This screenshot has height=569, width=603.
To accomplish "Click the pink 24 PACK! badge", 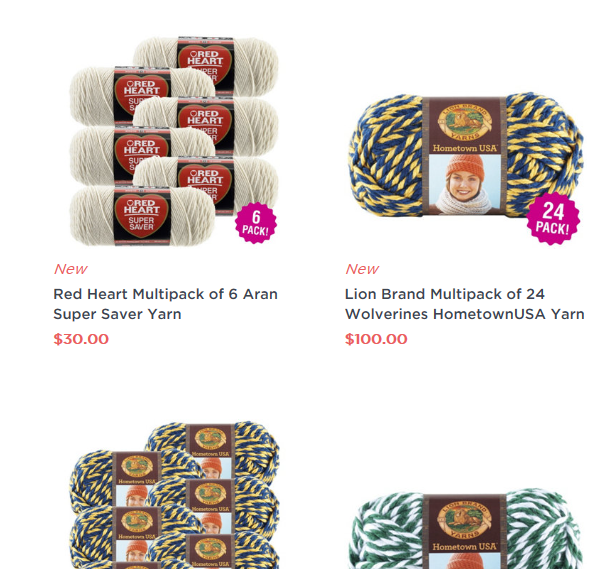I will pos(553,219).
